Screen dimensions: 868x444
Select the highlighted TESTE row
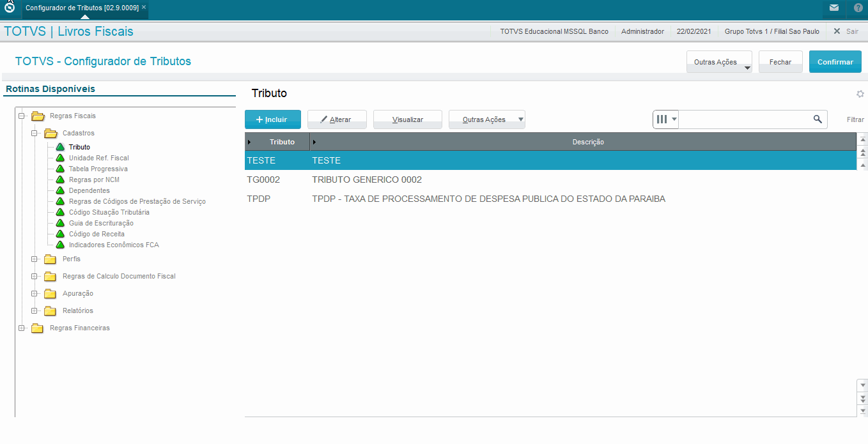point(550,160)
